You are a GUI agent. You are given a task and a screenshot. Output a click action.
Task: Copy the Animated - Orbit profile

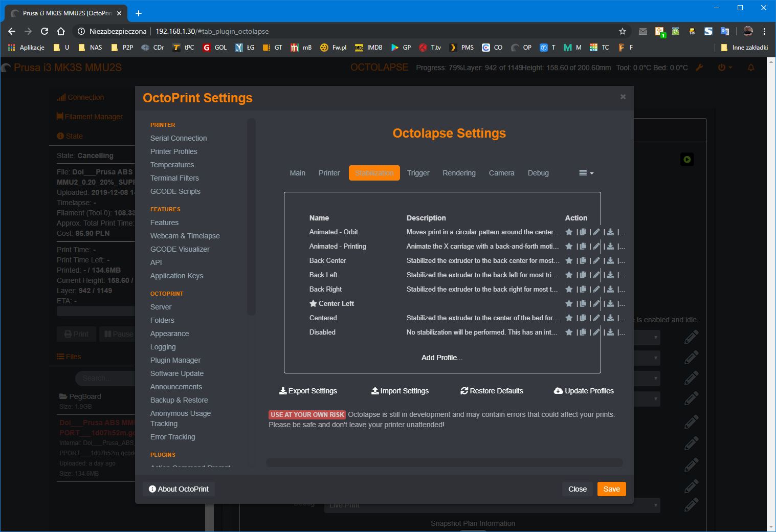(x=583, y=232)
